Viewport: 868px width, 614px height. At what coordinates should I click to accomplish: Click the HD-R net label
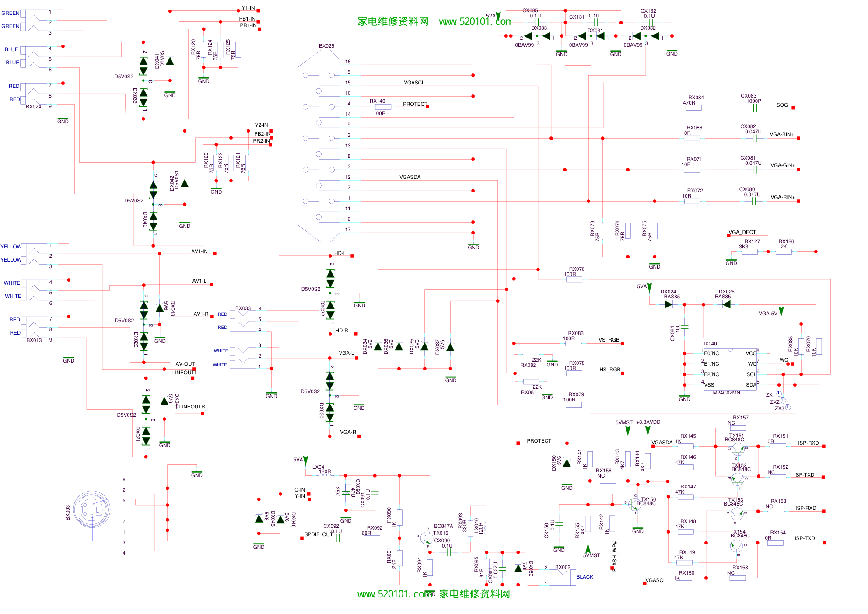click(x=342, y=331)
